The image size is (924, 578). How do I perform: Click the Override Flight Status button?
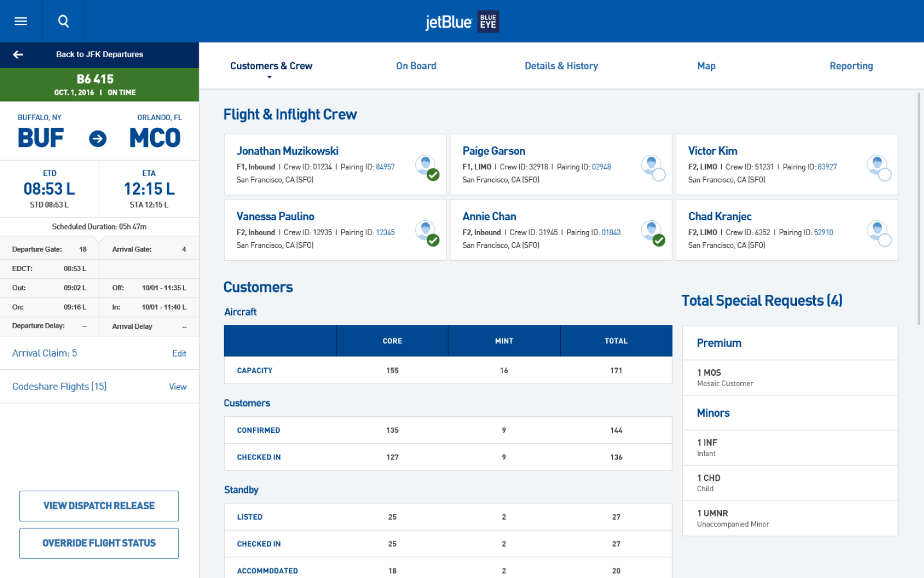click(99, 543)
